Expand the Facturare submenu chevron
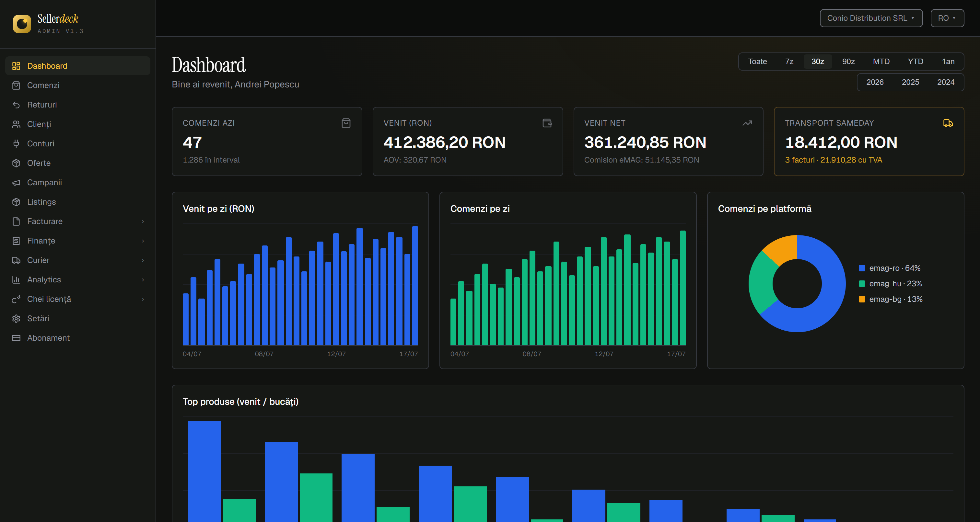Viewport: 980px width, 522px height. click(x=143, y=221)
